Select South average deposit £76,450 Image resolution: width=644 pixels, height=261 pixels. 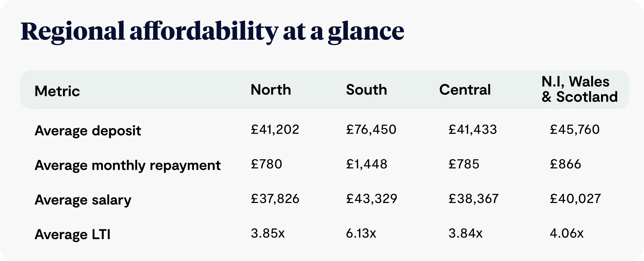coord(371,129)
